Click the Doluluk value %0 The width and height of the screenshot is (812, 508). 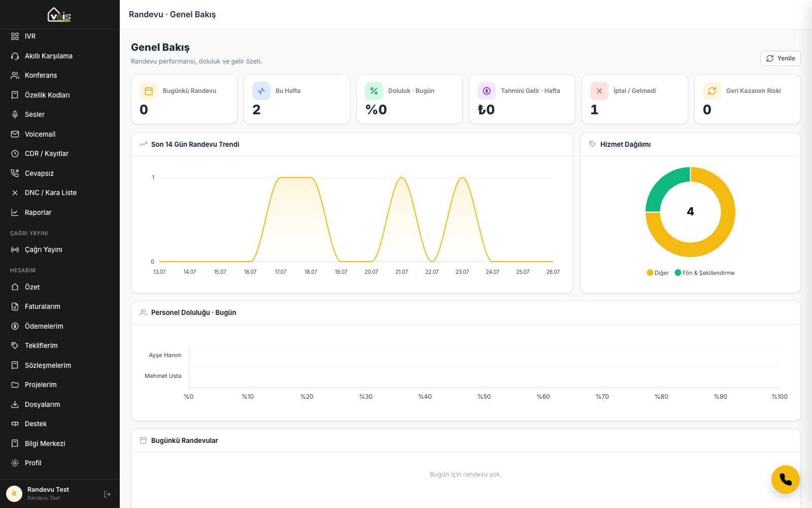pyautogui.click(x=376, y=110)
